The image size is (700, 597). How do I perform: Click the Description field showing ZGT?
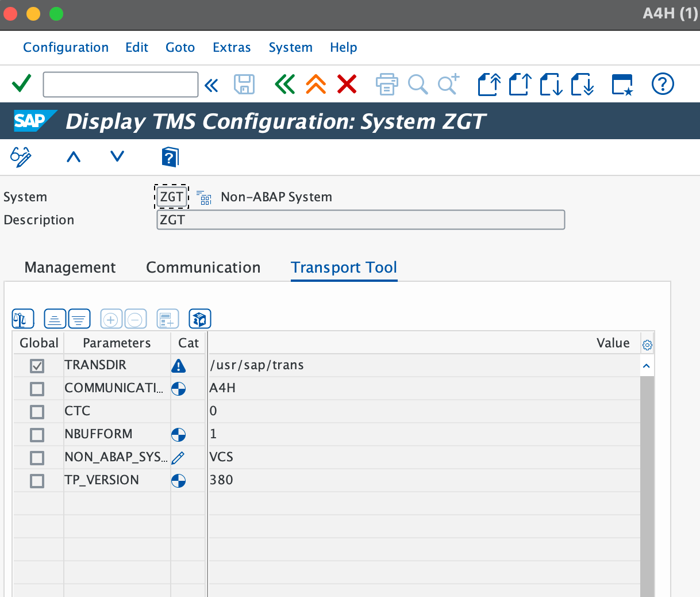point(361,220)
